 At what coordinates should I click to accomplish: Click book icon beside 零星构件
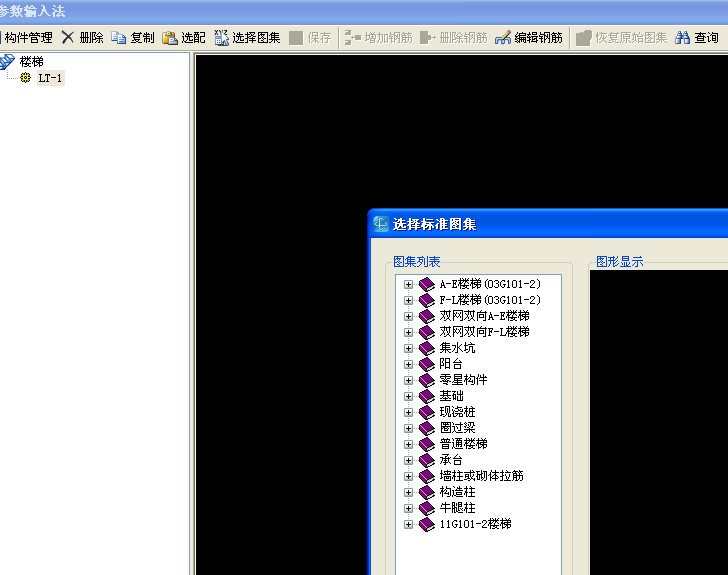coord(426,380)
